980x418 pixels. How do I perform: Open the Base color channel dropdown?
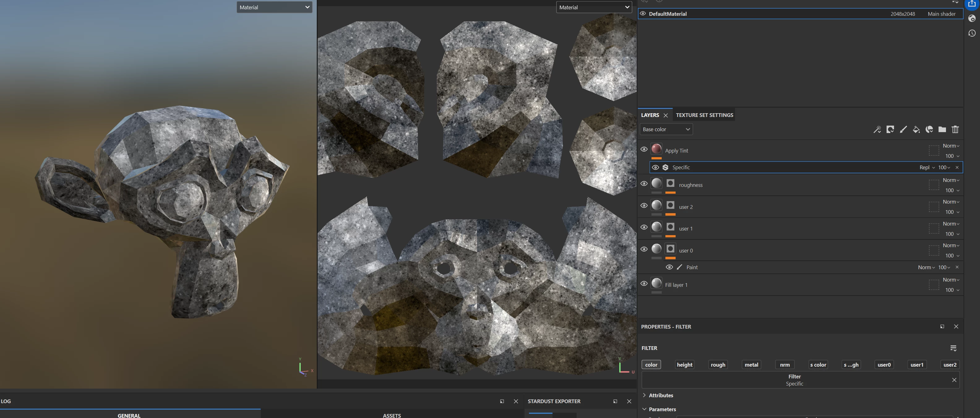click(x=666, y=129)
